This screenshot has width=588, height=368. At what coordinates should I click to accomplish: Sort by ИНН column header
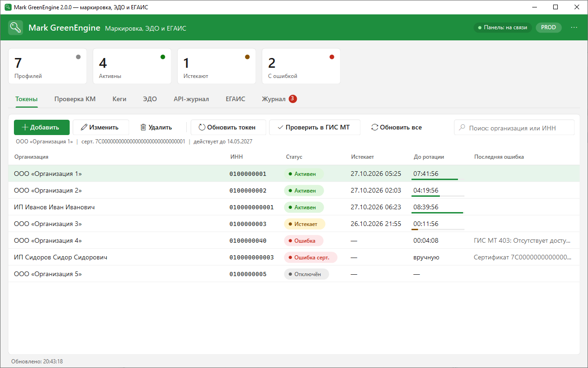tap(236, 157)
